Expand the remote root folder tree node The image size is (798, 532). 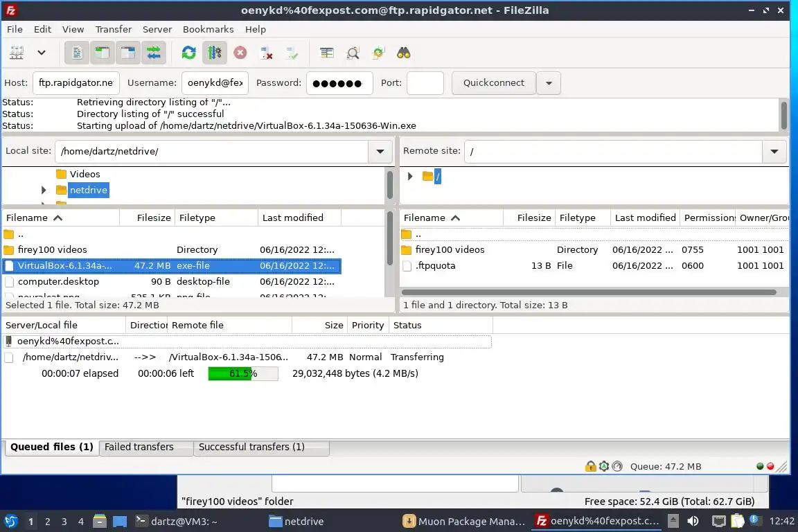tap(410, 177)
